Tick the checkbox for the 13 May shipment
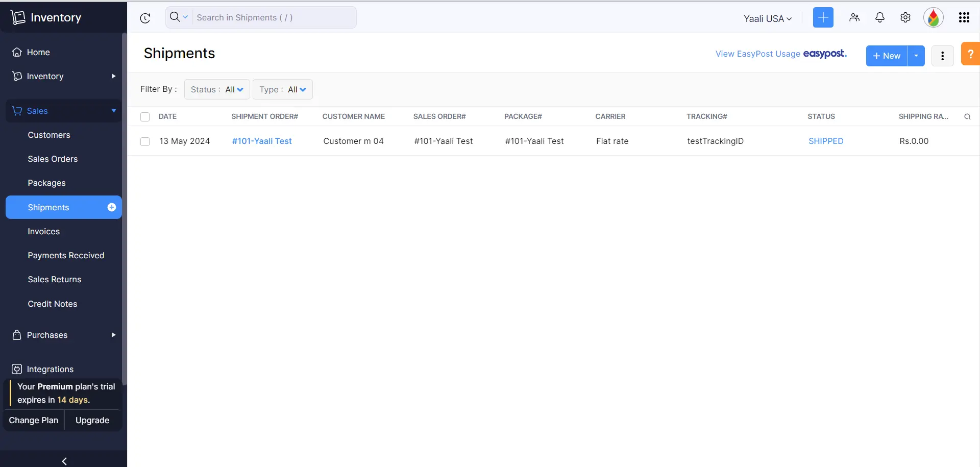This screenshot has height=467, width=980. [144, 141]
